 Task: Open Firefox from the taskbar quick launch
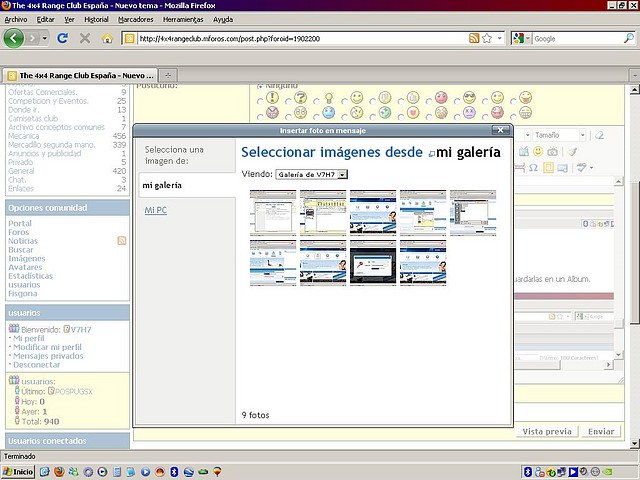tap(59, 472)
